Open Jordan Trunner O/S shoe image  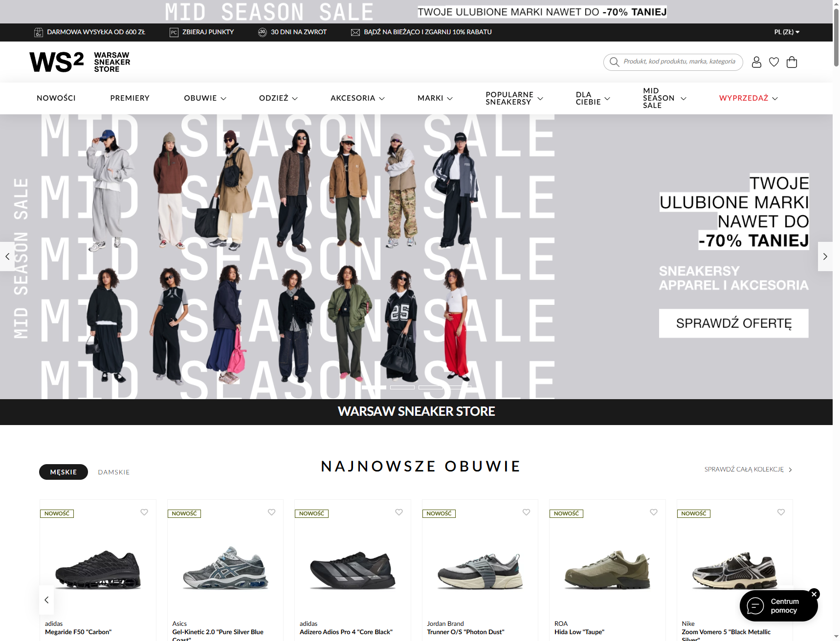(x=480, y=571)
